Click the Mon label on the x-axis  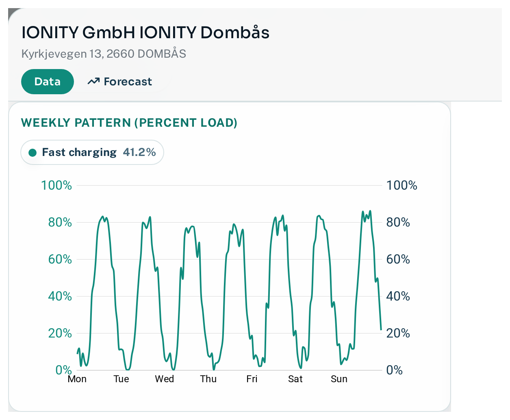pos(77,379)
